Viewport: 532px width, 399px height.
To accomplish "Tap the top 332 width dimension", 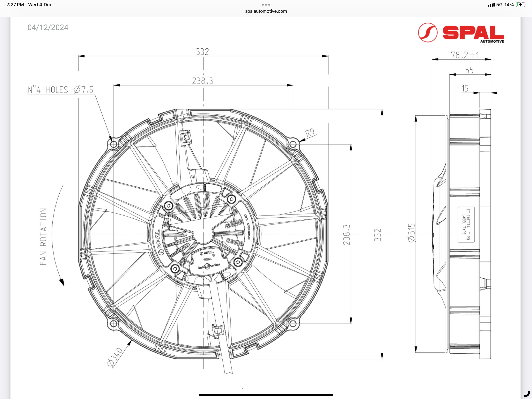I will click(x=203, y=52).
